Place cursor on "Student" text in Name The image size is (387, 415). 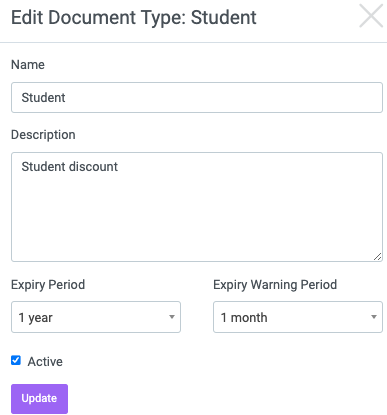(43, 98)
